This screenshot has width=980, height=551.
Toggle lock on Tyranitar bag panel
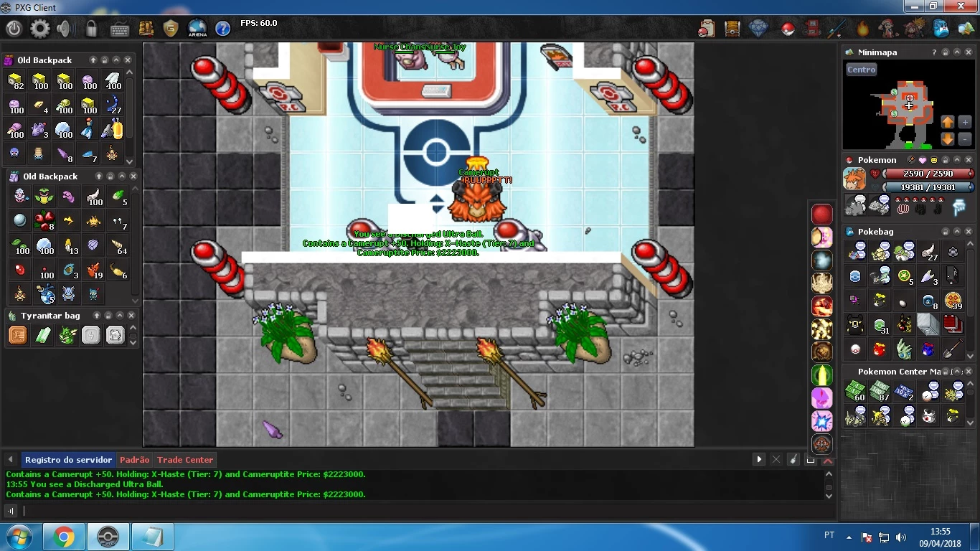(108, 316)
